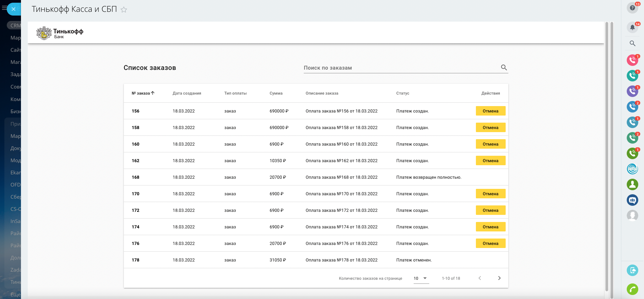This screenshot has width=644, height=299.
Task: Open the red phone call notification icon
Action: click(x=632, y=60)
